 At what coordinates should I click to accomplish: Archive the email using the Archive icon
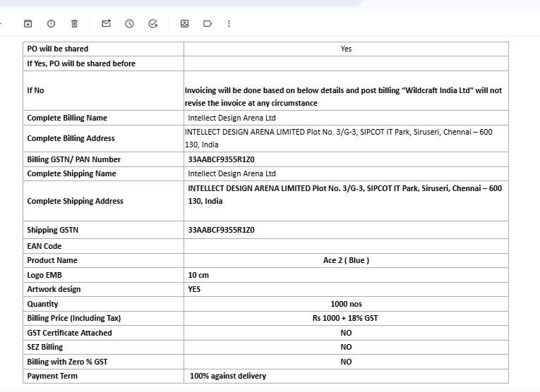click(28, 23)
